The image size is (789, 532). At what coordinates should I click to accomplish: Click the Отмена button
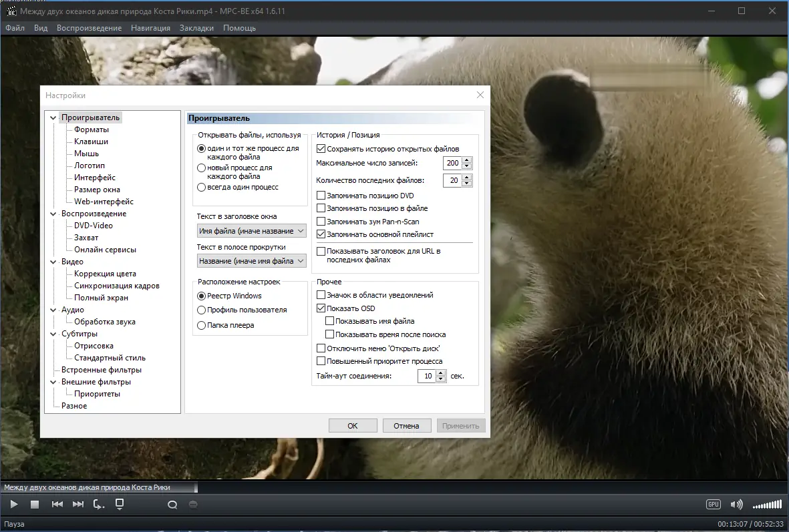tap(407, 425)
